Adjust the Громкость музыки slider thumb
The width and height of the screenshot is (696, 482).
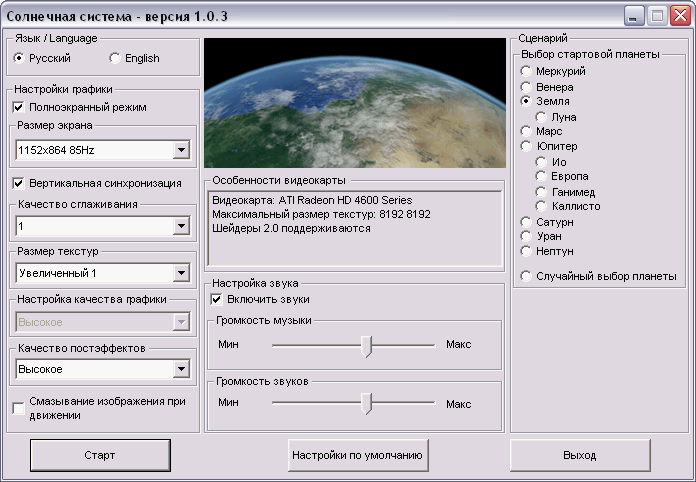[366, 346]
